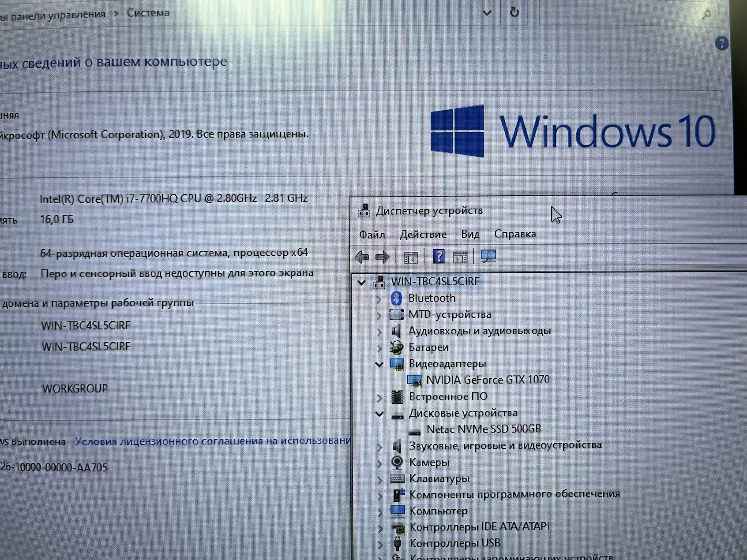Click the 64-разрядная операционная система text
The image size is (747, 560).
click(x=174, y=253)
